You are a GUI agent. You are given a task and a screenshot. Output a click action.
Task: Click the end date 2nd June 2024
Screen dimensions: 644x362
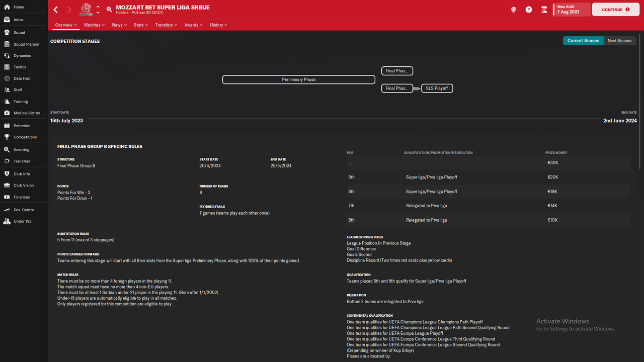[620, 121]
